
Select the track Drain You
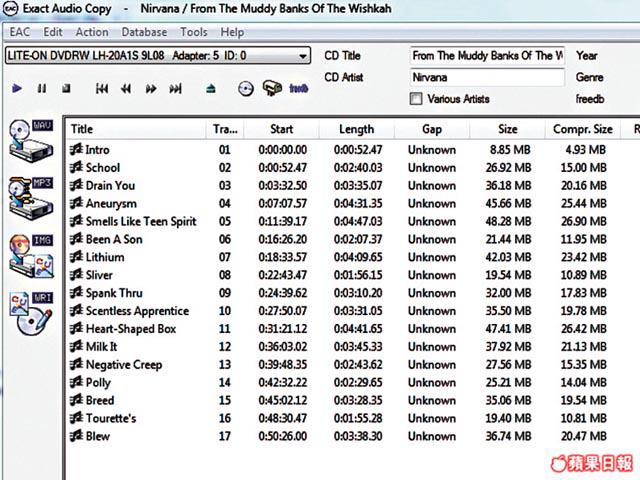click(110, 185)
